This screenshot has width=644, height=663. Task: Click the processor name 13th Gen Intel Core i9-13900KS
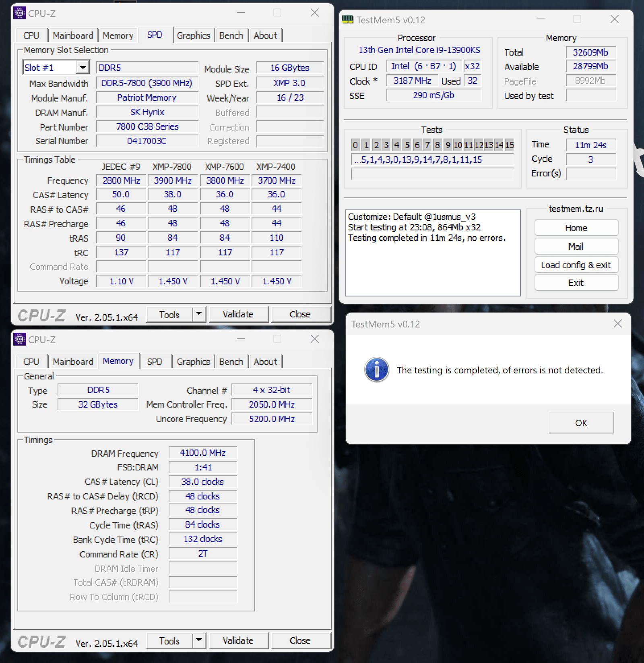pos(419,50)
